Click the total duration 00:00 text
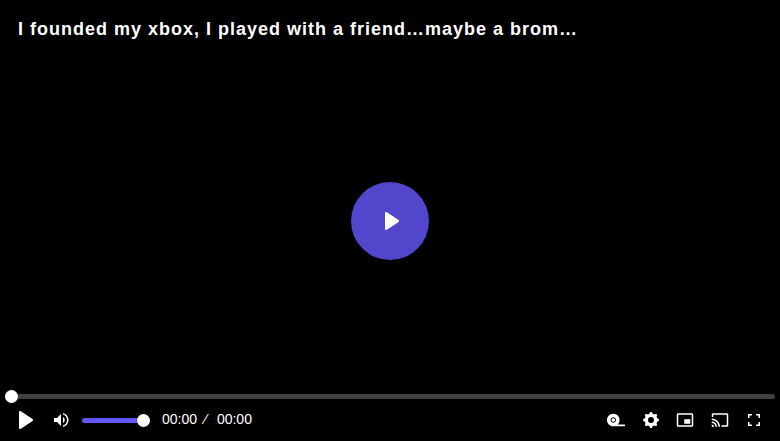The image size is (780, 441). [234, 420]
